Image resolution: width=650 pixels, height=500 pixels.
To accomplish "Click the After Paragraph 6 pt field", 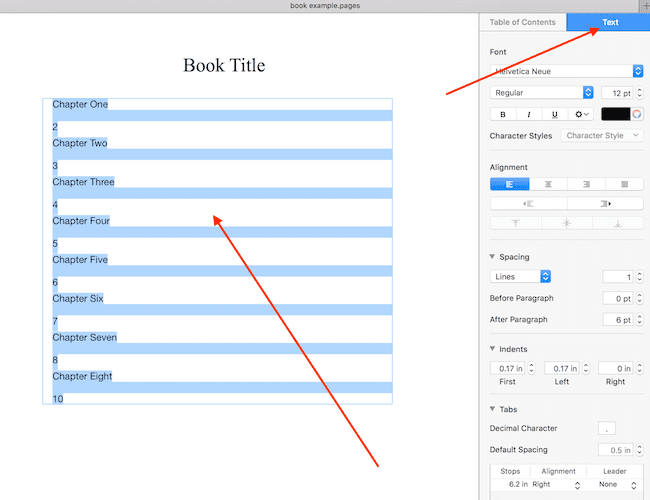I will 618,320.
